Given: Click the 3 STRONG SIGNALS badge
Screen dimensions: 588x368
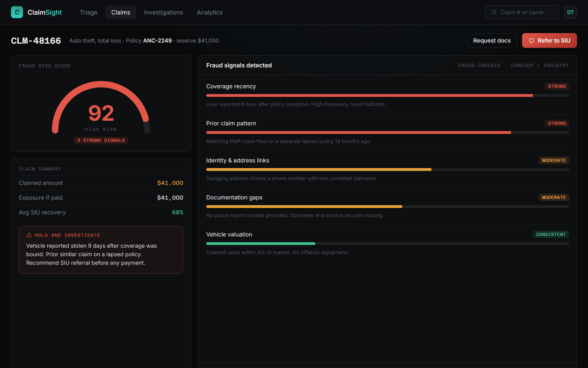Looking at the screenshot, I should tap(101, 140).
